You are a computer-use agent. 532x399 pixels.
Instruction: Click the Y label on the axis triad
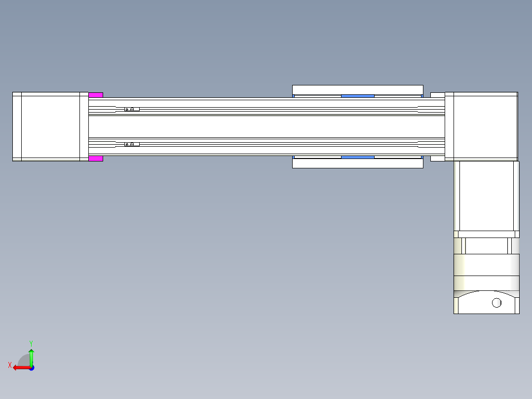[31, 343]
